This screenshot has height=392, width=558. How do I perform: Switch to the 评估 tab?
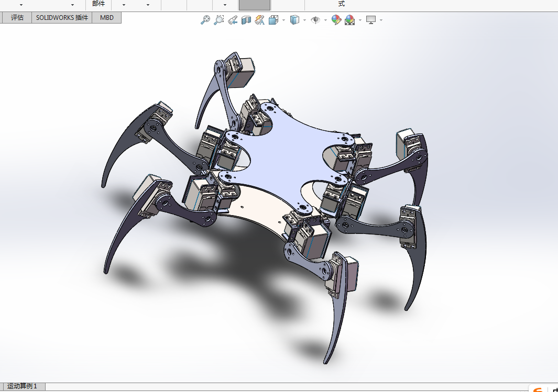tap(17, 17)
